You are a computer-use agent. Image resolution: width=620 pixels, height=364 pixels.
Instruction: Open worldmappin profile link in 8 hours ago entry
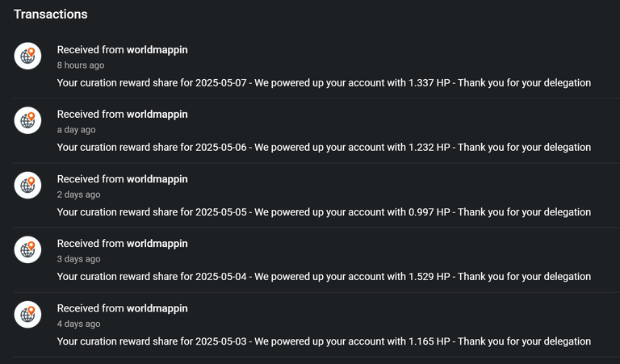coord(157,50)
